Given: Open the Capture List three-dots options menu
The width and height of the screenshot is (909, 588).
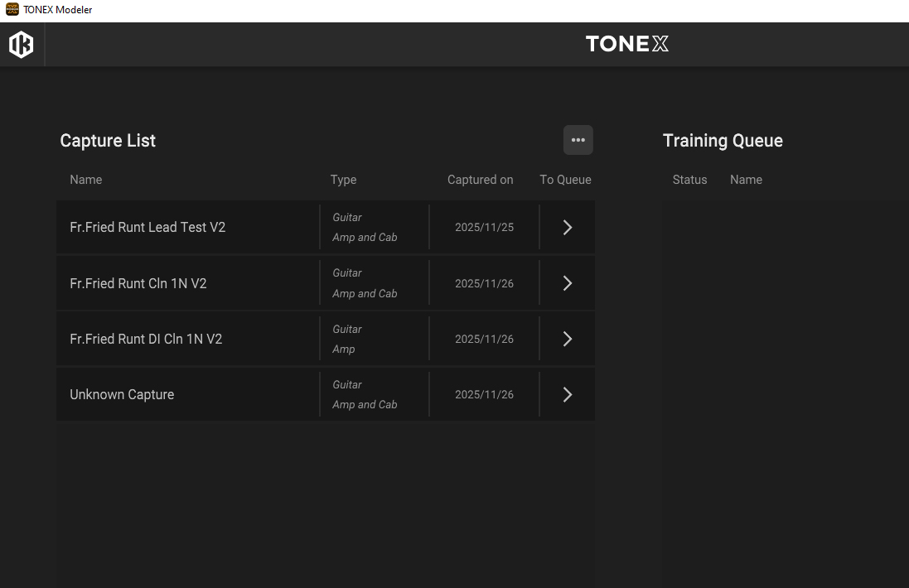Looking at the screenshot, I should click(578, 140).
